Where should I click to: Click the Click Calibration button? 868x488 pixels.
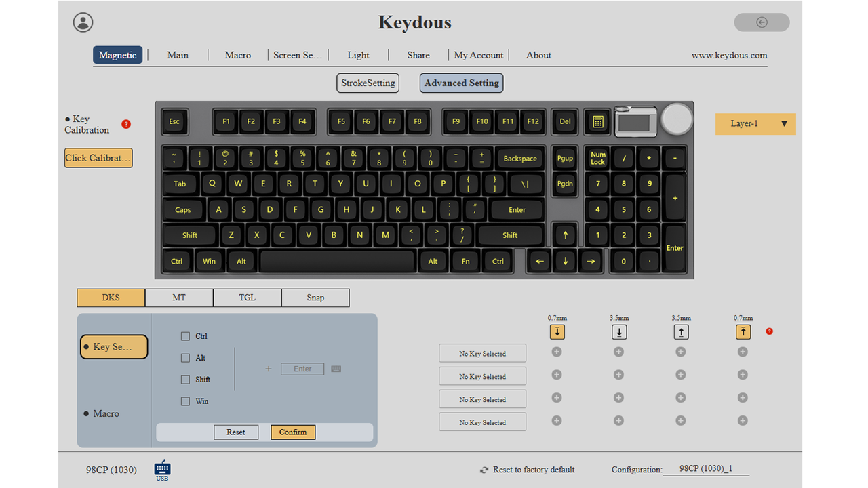click(x=98, y=158)
